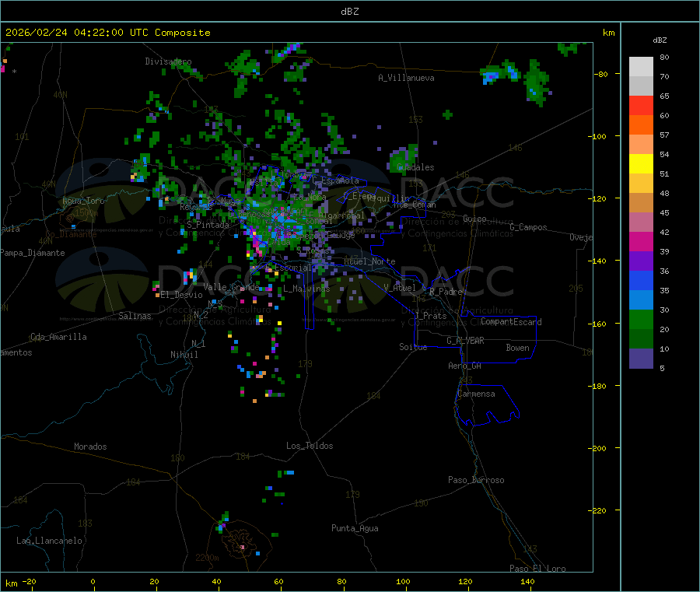Click the red 60 dBZ color swatch

coord(641,105)
